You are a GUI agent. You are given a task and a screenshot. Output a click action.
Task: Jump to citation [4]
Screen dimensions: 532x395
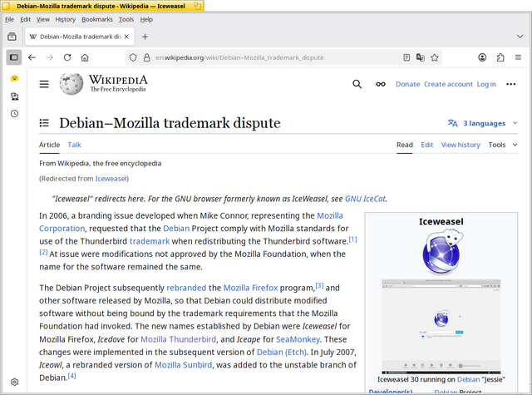tap(71, 376)
